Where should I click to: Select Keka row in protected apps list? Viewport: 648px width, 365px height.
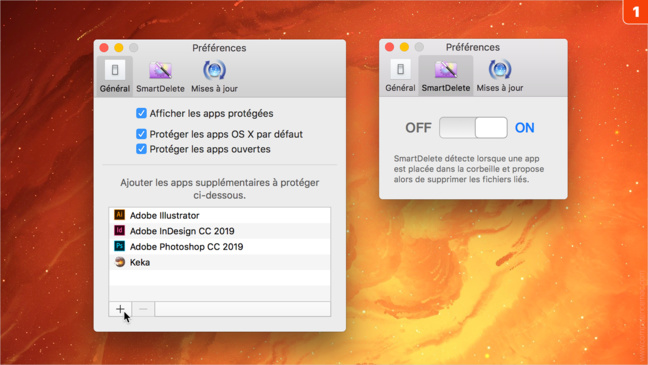219,262
